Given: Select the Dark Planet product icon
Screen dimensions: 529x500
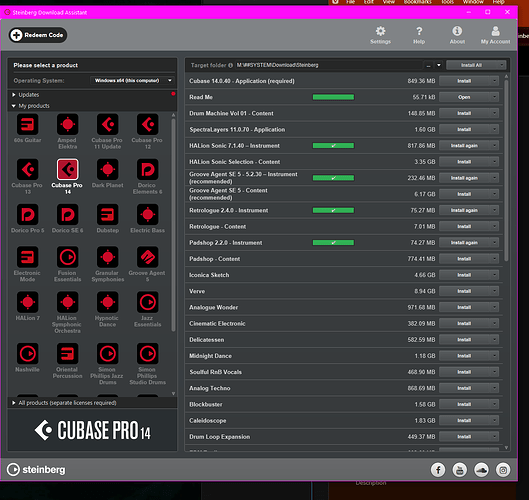Looking at the screenshot, I should (x=108, y=169).
